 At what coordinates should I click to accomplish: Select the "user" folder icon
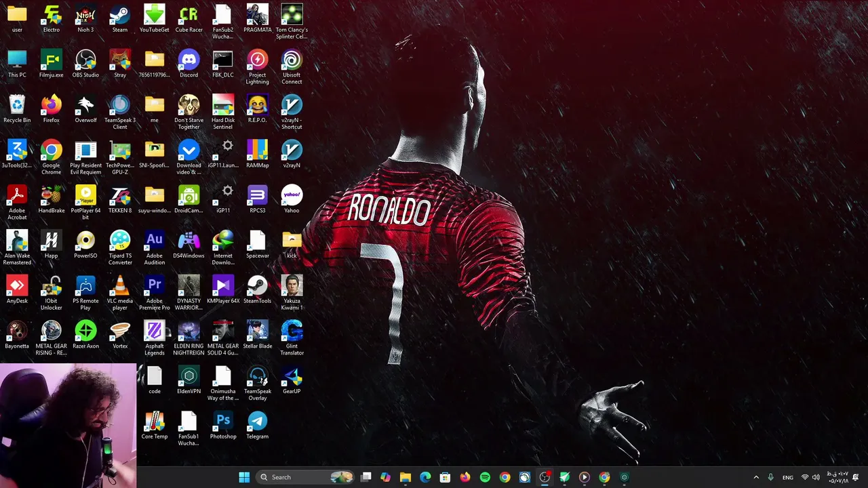(17, 18)
